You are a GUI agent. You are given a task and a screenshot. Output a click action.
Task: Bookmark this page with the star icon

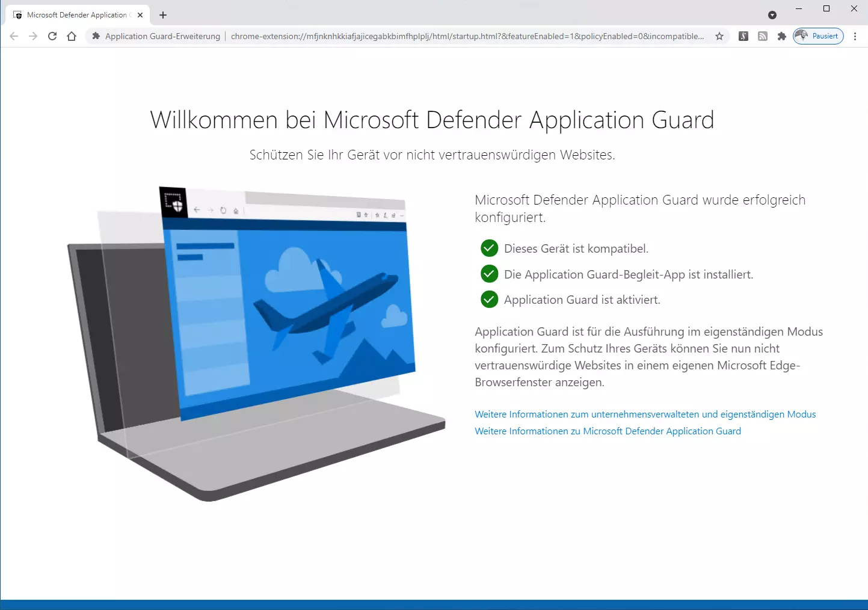(x=719, y=36)
